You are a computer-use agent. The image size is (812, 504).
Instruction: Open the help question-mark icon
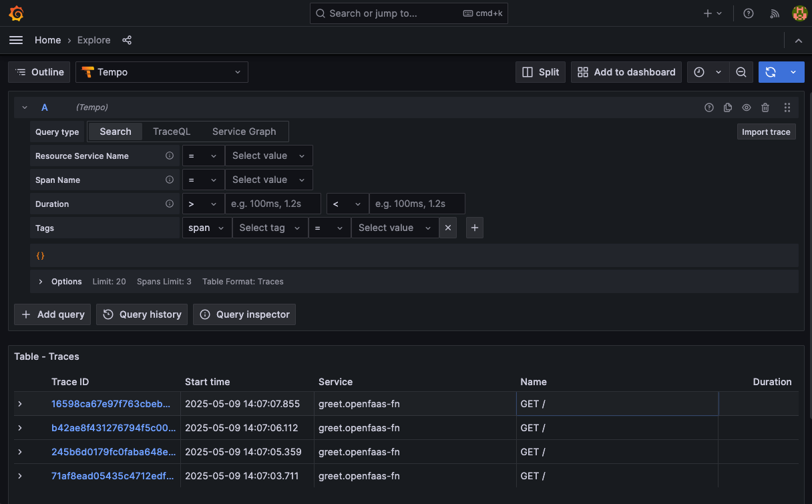point(749,13)
